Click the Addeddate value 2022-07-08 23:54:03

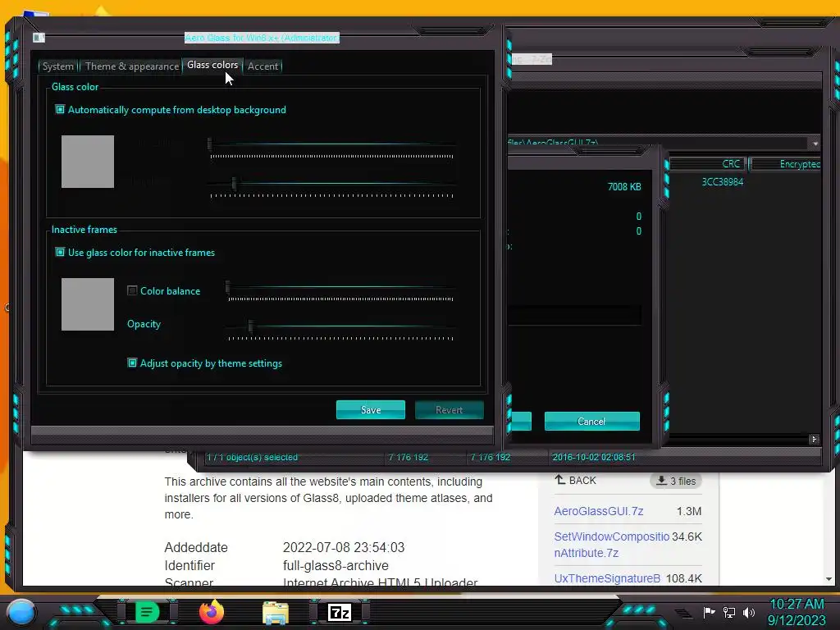coord(344,547)
